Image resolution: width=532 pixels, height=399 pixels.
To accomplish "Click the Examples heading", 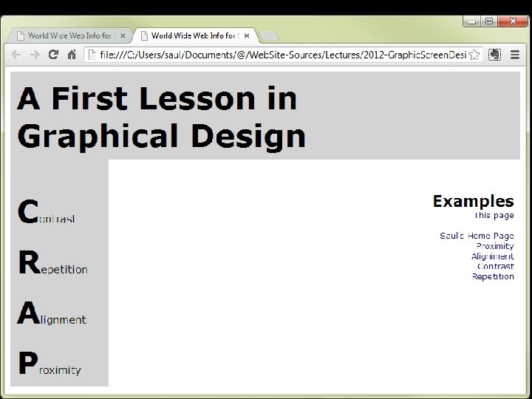I will click(x=474, y=201).
